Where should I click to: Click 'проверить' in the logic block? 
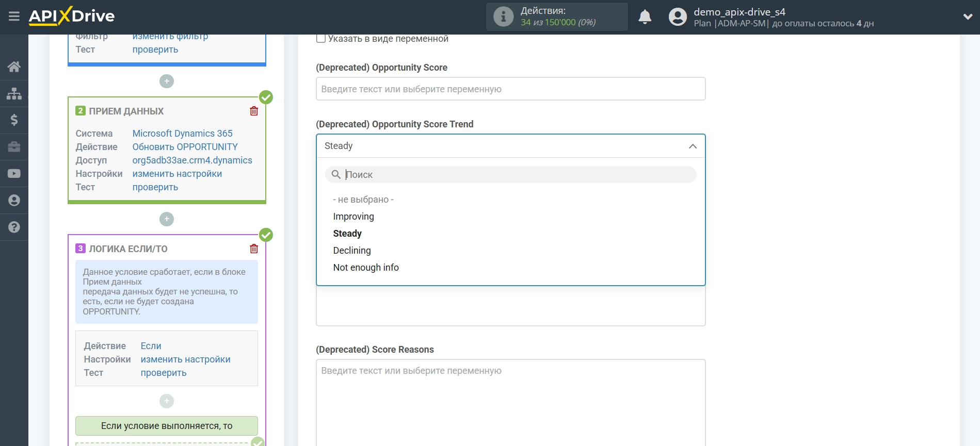click(x=164, y=373)
